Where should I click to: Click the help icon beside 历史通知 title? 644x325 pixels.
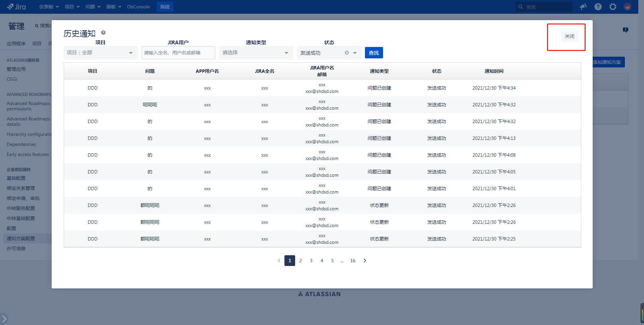point(103,33)
